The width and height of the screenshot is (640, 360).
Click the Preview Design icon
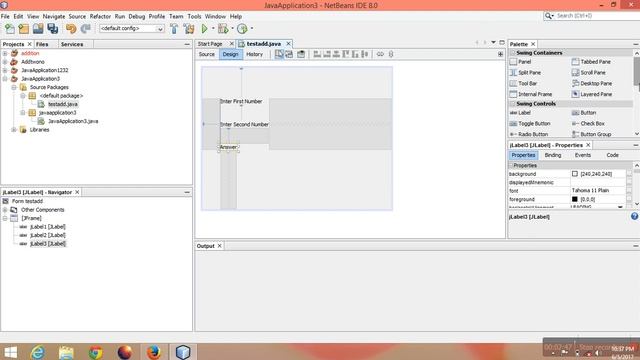point(301,54)
